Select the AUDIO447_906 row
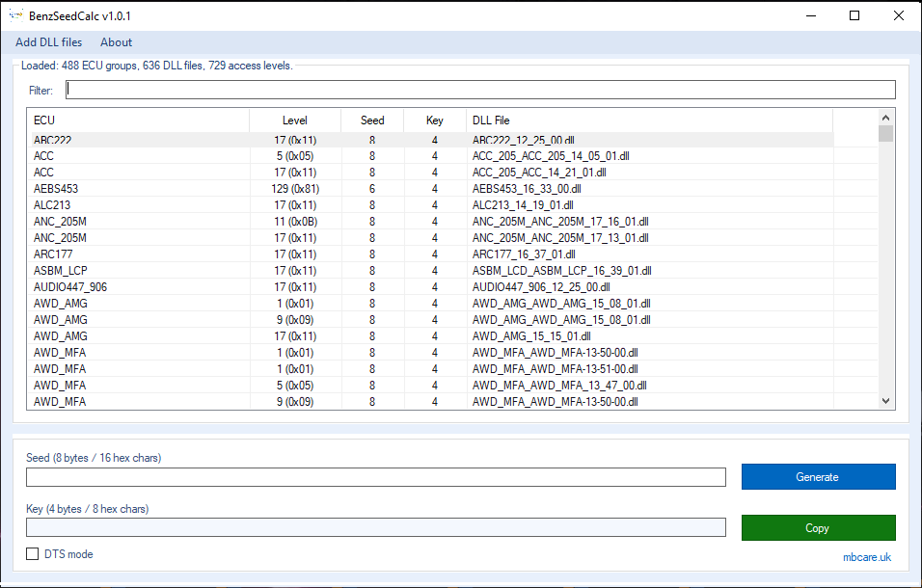Image resolution: width=922 pixels, height=588 pixels. [432, 287]
